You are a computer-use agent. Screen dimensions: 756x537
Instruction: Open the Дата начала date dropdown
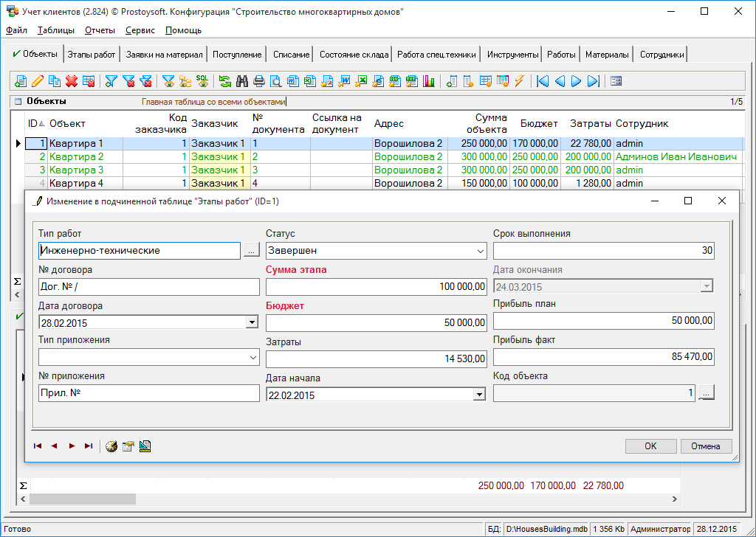click(479, 395)
